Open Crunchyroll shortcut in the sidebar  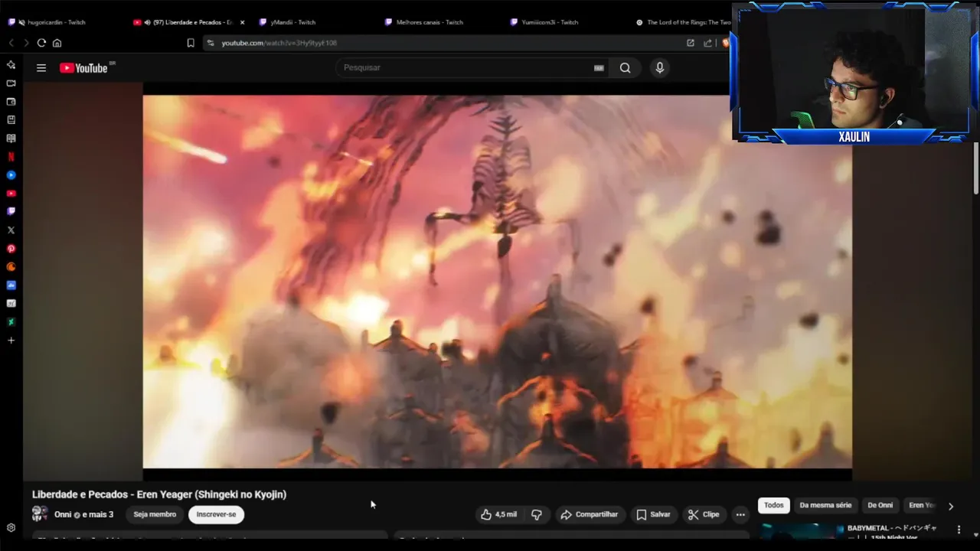coord(11,267)
